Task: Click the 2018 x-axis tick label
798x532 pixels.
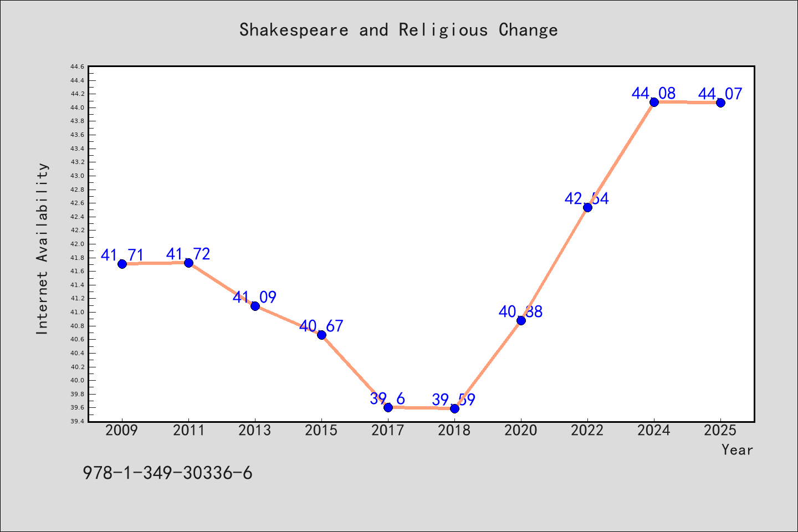Action: (454, 431)
